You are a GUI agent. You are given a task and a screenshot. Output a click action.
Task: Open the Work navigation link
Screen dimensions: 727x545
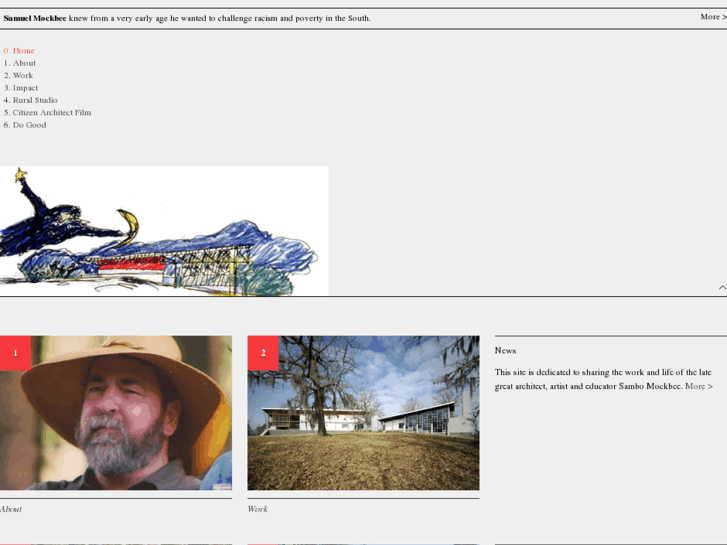point(18,75)
